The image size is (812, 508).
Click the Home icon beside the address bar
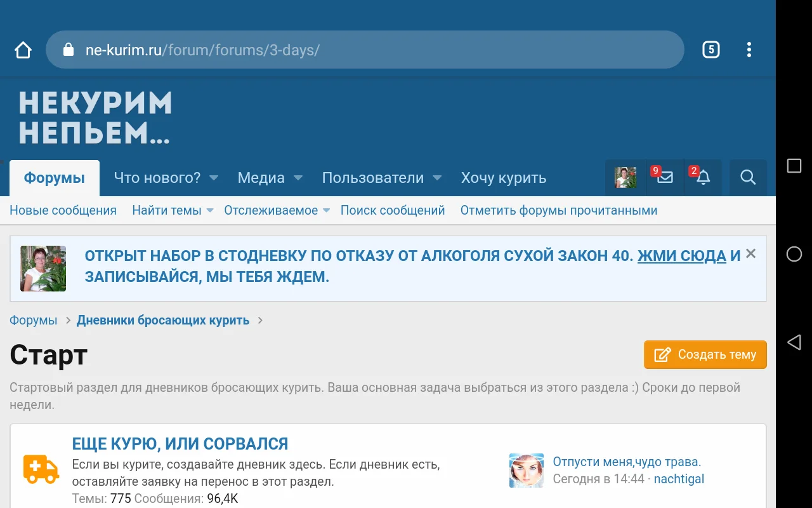[23, 48]
